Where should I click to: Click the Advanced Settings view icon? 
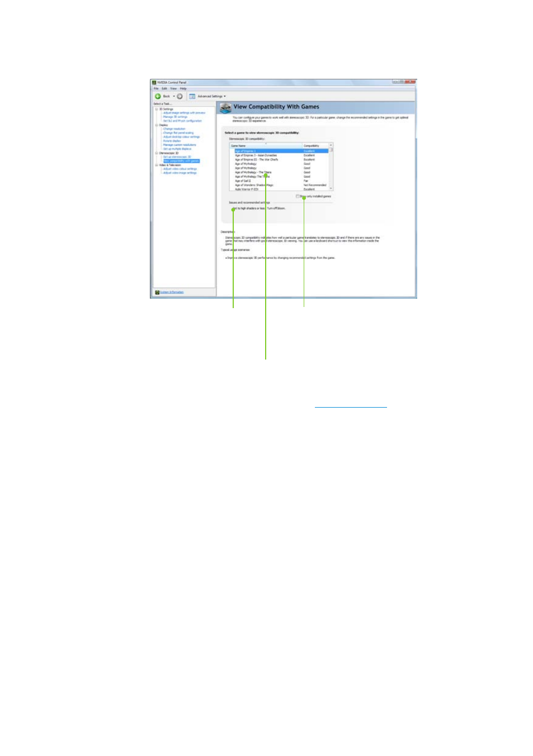click(x=192, y=96)
